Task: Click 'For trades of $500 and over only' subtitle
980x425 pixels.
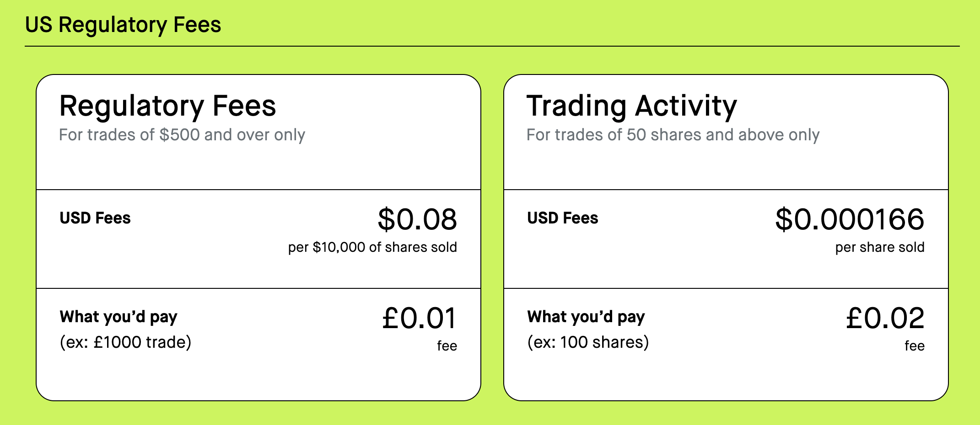Action: [182, 135]
